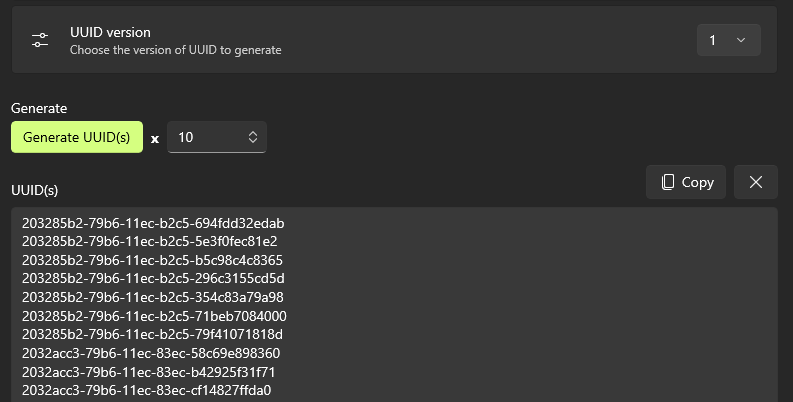Click the UUID ending in 694fdd32edab
This screenshot has width=793, height=402.
pos(153,223)
